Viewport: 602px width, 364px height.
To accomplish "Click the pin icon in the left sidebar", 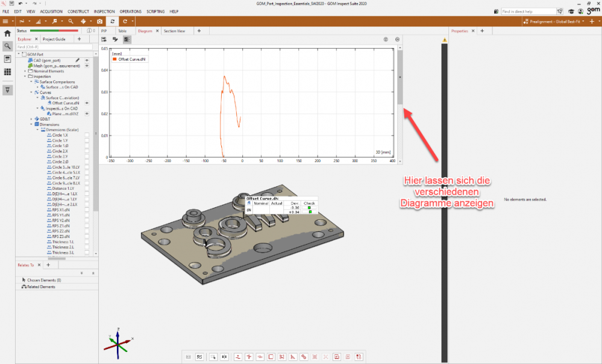I will pyautogui.click(x=7, y=90).
